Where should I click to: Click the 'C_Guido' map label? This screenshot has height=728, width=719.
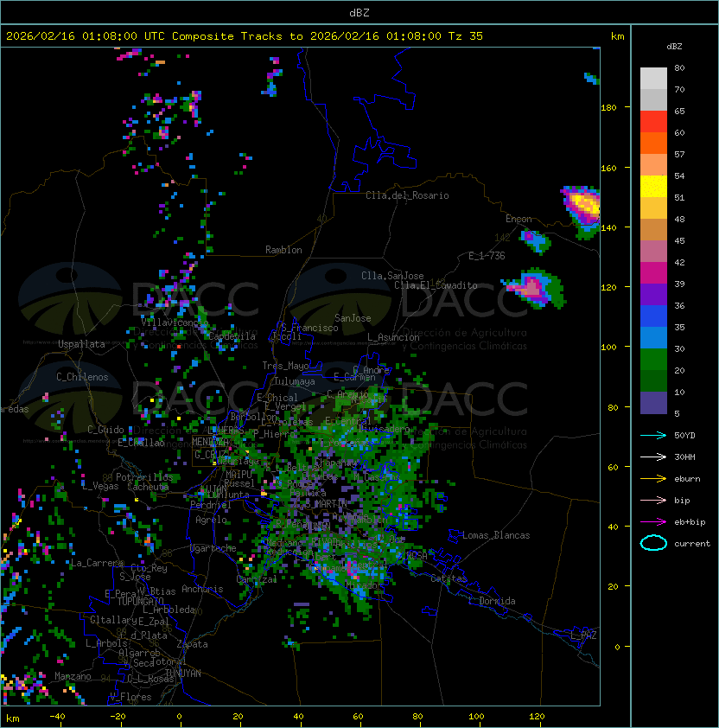[x=105, y=430]
